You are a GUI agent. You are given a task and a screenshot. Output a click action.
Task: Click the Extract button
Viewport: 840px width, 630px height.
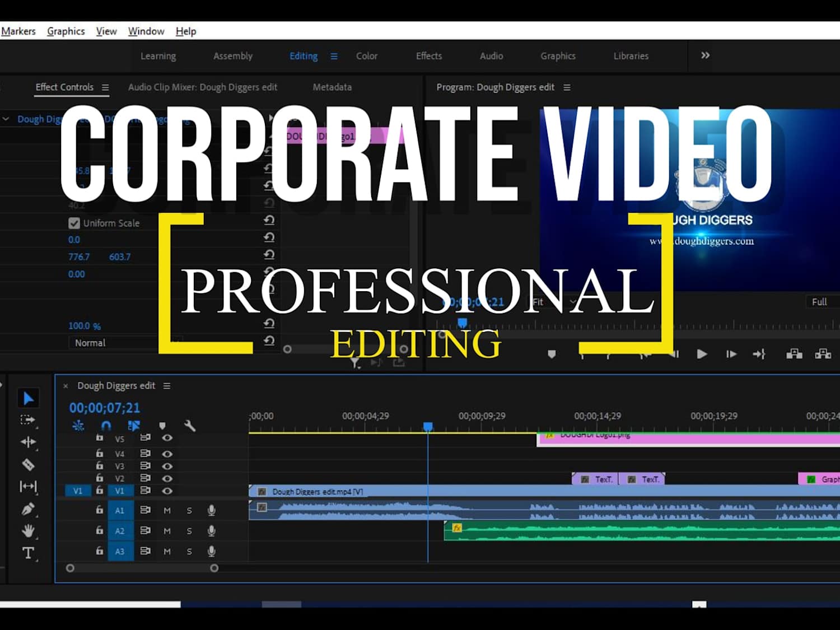[823, 353]
